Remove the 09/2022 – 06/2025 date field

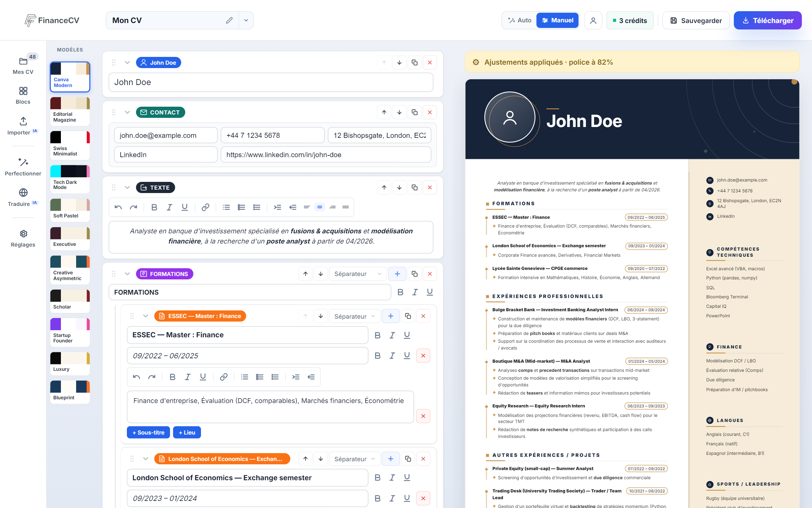pyautogui.click(x=423, y=356)
